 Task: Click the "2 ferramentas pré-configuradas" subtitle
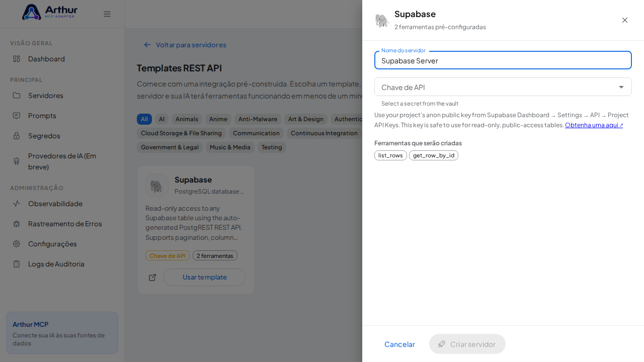point(440,27)
